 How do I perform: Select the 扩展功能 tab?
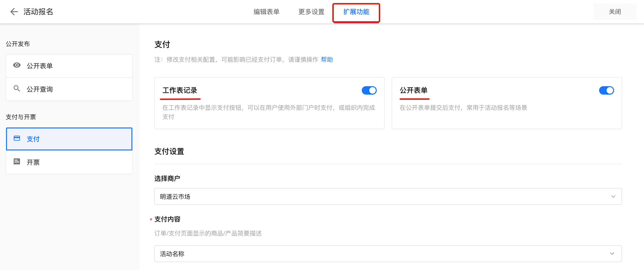coord(356,12)
